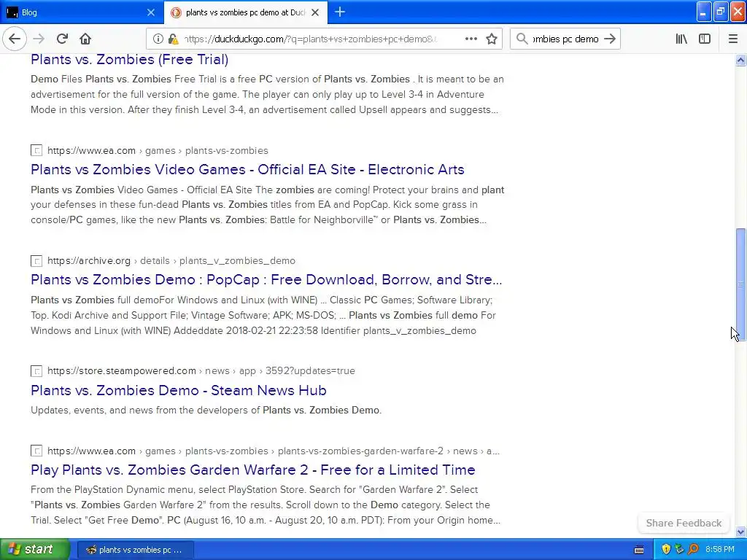This screenshot has width=747, height=560.
Task: Open 'Plants vs. Zombies Demo - Steam News Hub'
Action: [x=178, y=390]
